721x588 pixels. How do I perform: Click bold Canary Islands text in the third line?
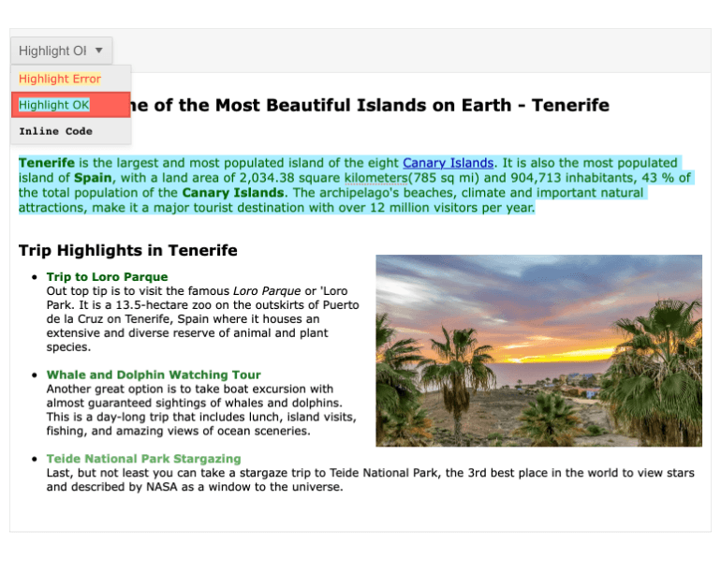[x=233, y=193]
